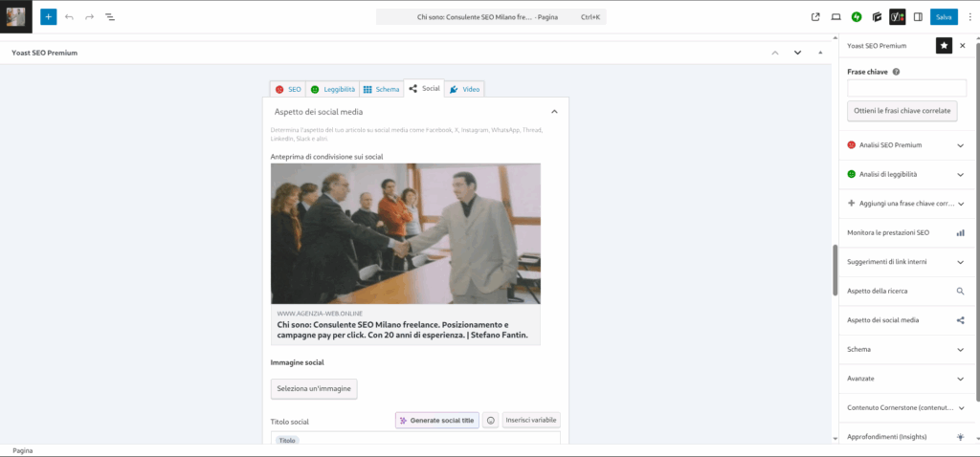Viewport: 980px width, 457px height.
Task: Click the Frase chiave help question icon
Action: pos(896,72)
